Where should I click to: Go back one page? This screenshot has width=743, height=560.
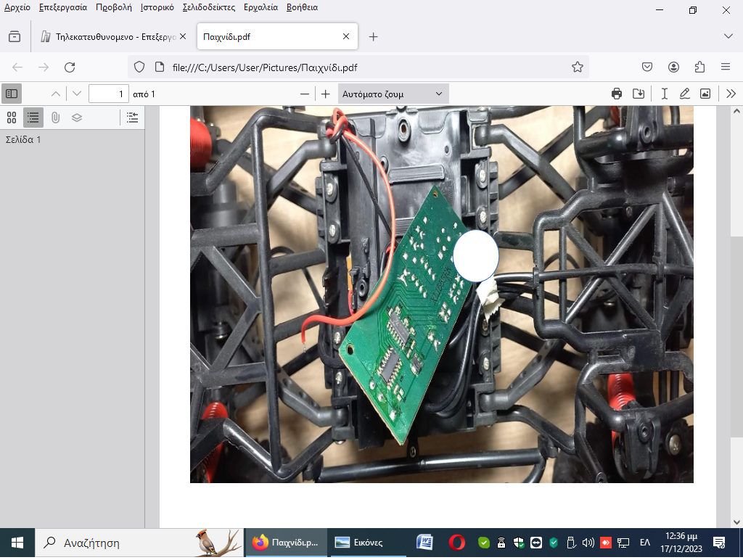coord(17,67)
